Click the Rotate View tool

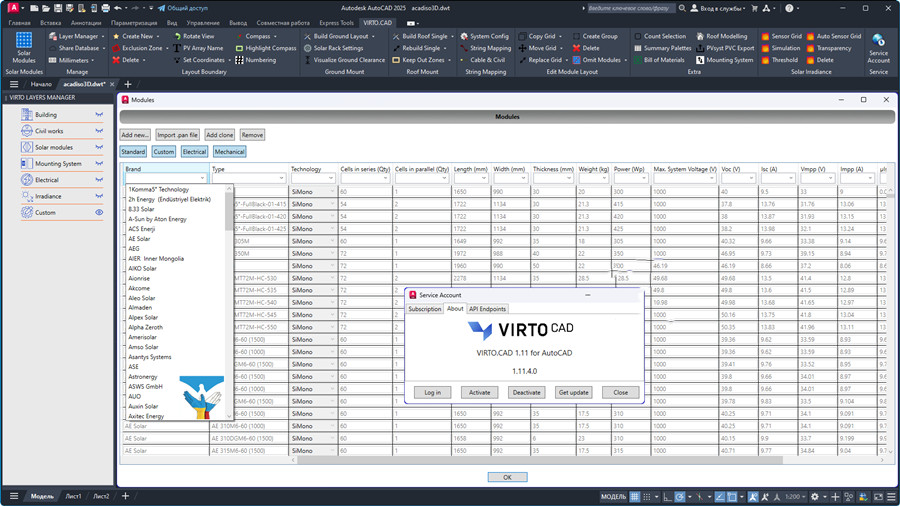(x=194, y=36)
